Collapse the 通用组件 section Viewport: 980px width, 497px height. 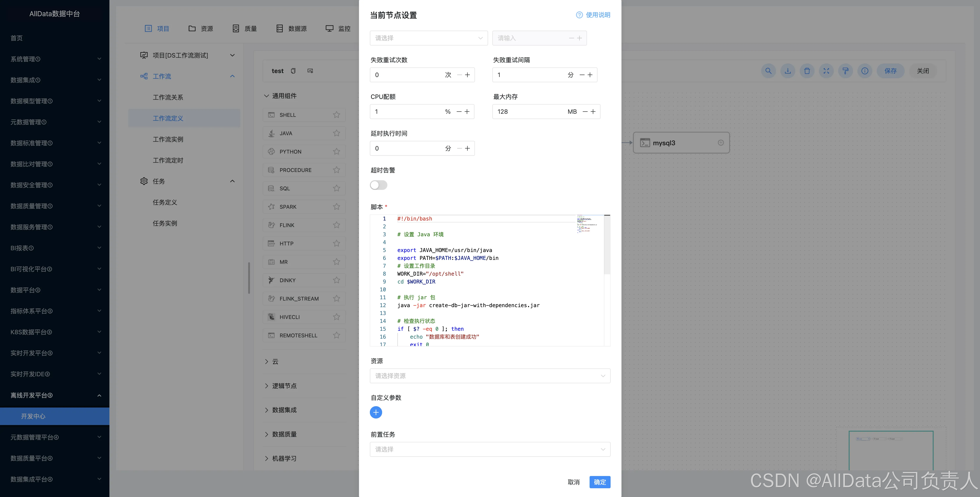tap(266, 96)
